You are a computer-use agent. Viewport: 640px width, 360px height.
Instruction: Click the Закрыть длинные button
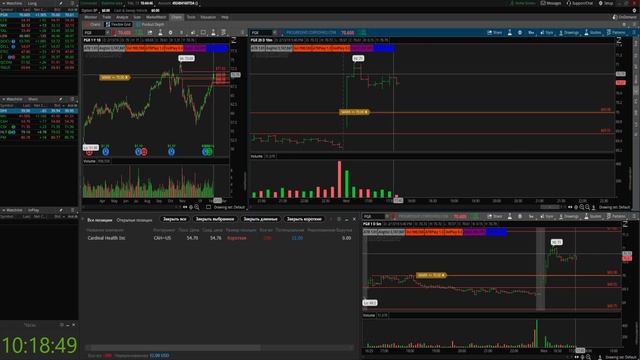pyautogui.click(x=260, y=219)
